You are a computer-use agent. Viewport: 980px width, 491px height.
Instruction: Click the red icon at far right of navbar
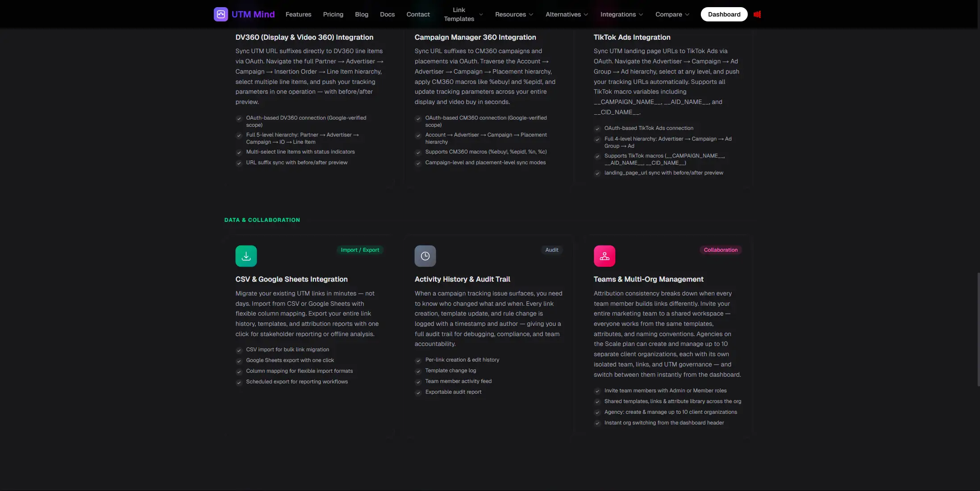tap(758, 14)
